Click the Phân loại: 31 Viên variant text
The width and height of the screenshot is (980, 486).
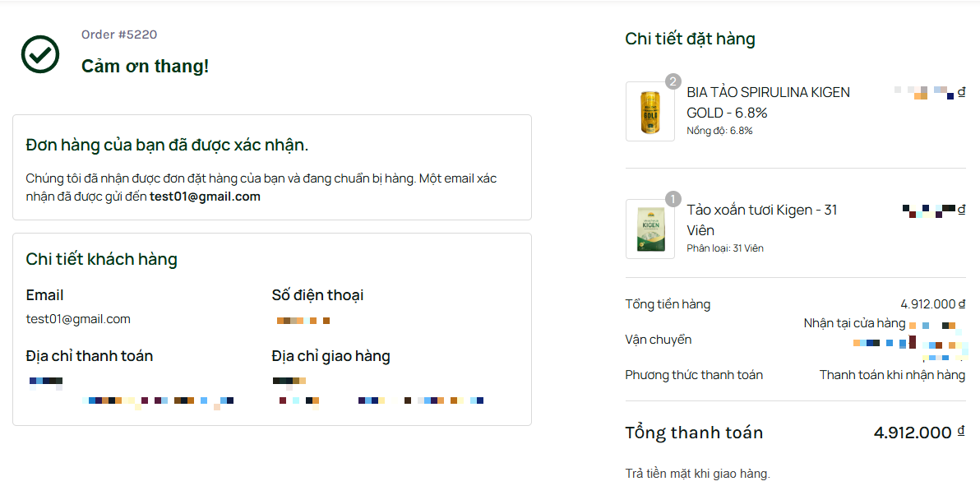tap(725, 248)
